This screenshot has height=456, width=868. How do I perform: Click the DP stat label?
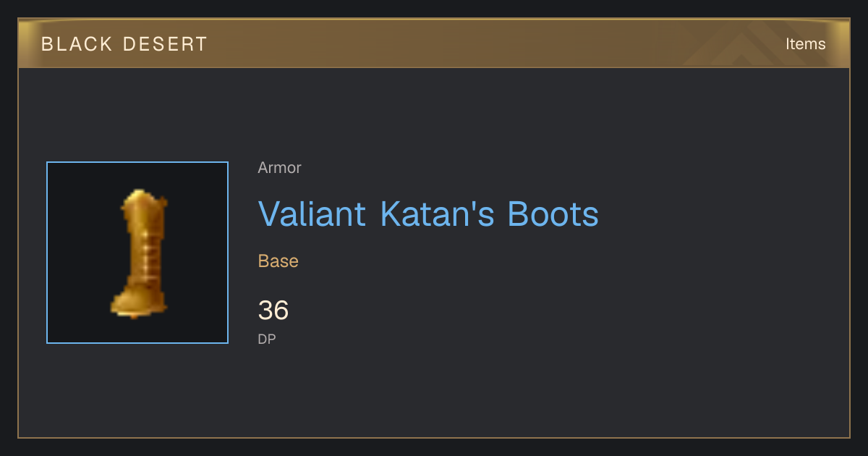tap(266, 339)
